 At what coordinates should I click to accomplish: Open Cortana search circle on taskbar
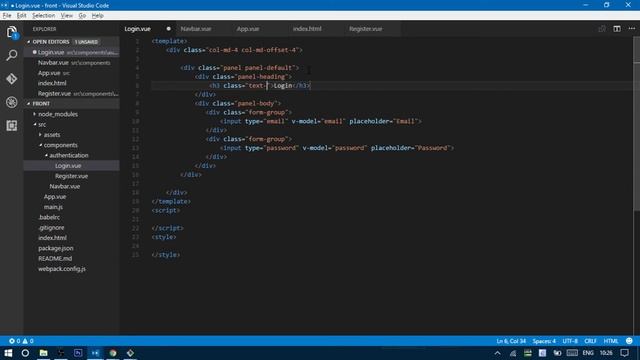25,353
